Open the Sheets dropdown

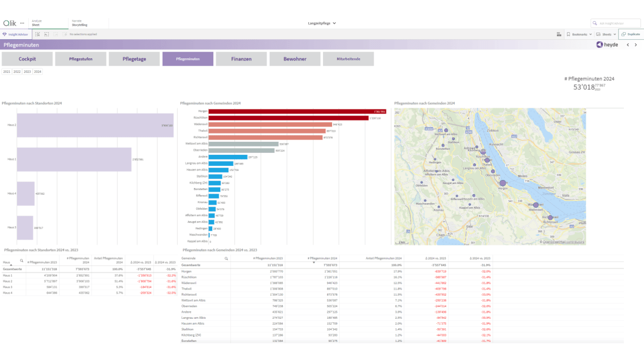606,34
